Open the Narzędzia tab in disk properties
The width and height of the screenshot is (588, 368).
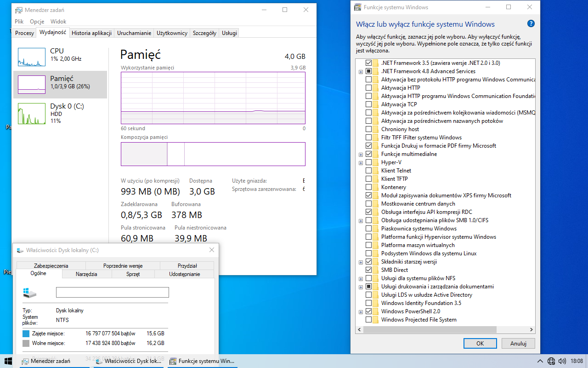click(x=86, y=274)
